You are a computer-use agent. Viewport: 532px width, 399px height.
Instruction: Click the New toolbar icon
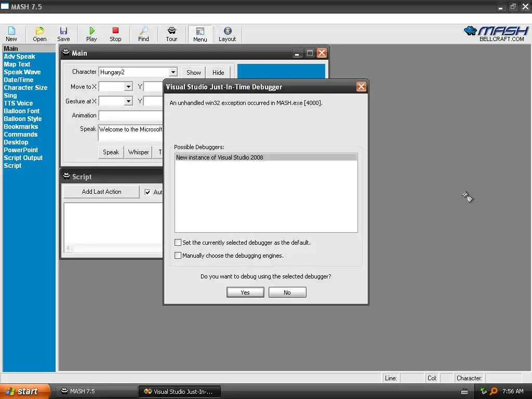(x=11, y=34)
